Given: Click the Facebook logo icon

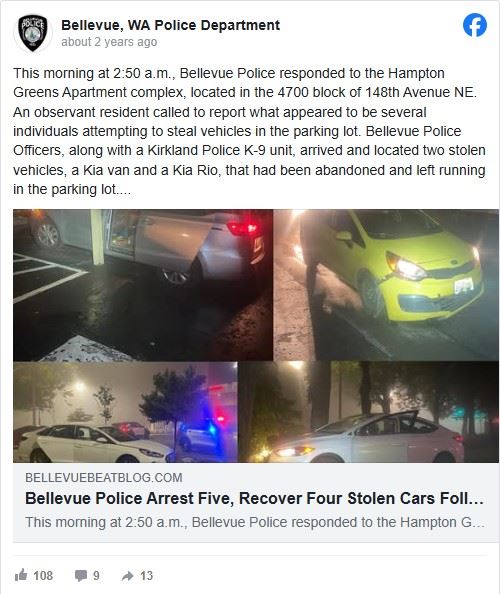Looking at the screenshot, I should click(x=475, y=25).
